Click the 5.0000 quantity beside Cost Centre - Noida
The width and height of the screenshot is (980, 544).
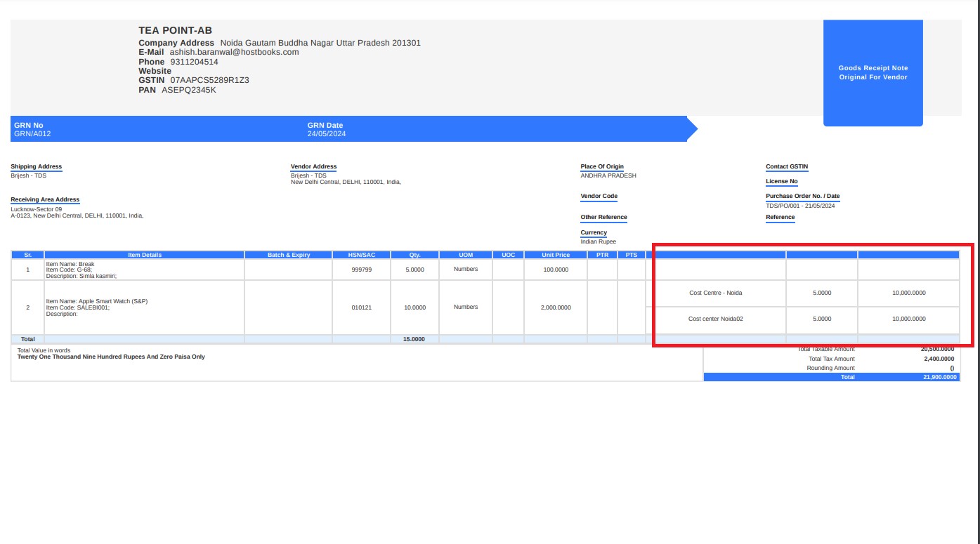(x=822, y=293)
